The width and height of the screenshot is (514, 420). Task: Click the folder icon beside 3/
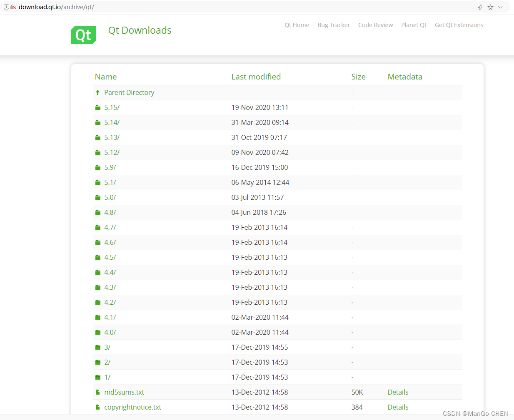pyautogui.click(x=98, y=347)
